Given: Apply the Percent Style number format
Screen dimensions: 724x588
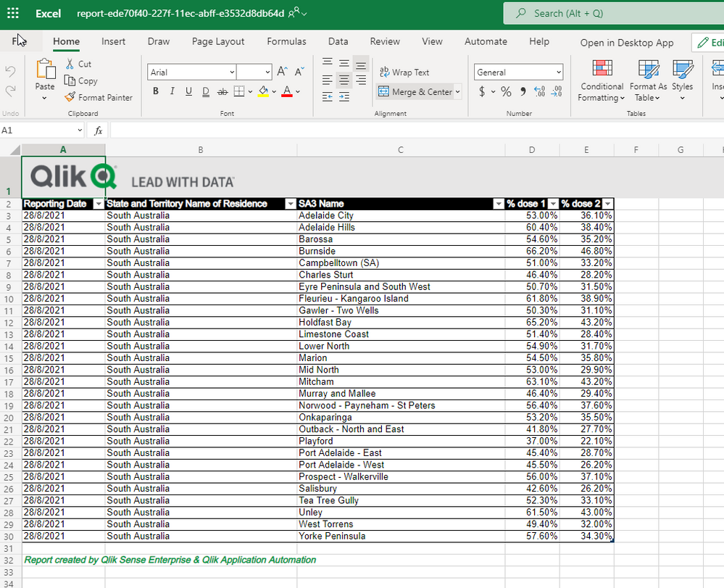Looking at the screenshot, I should (506, 91).
